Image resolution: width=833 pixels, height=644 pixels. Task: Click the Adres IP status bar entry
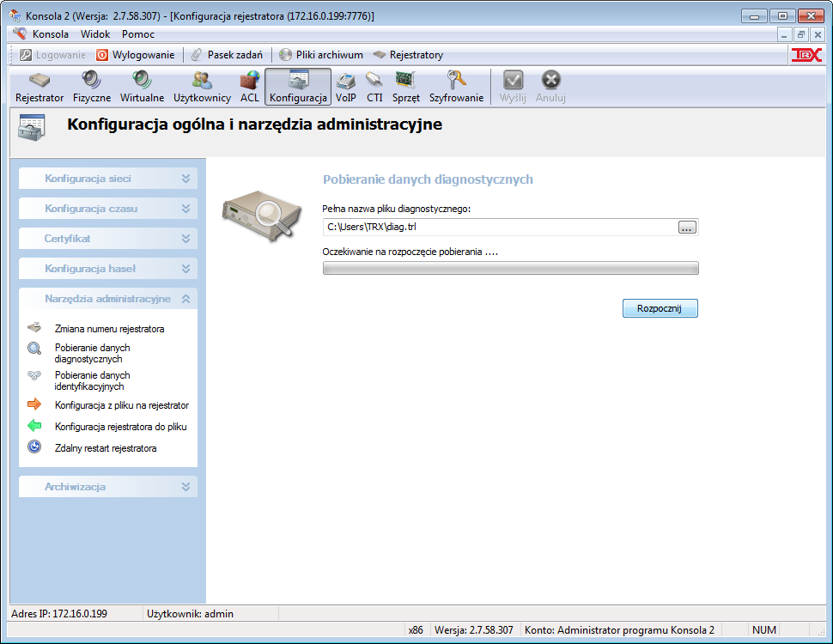coord(59,614)
